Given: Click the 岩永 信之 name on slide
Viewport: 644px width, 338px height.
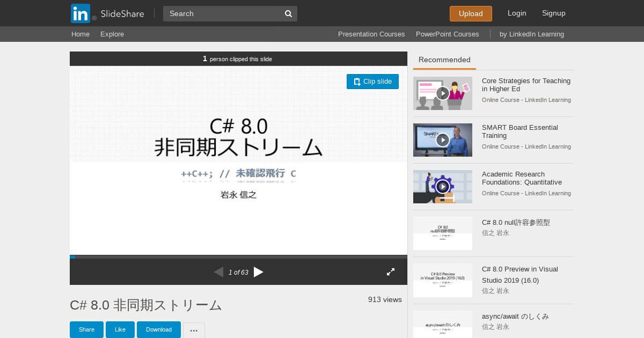Looking at the screenshot, I should pyautogui.click(x=238, y=195).
